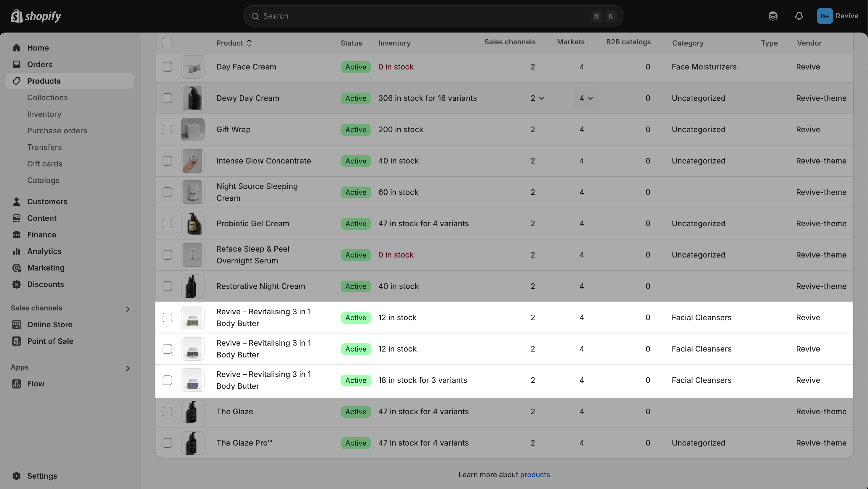Expand the Apps section chevron
Screen dimensions: 868x489
pyautogui.click(x=127, y=368)
